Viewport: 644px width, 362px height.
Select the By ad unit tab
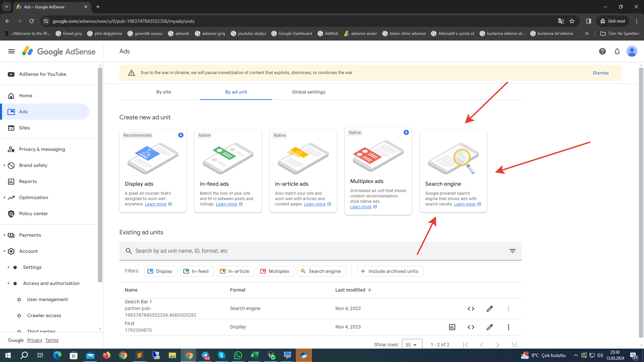tap(236, 92)
